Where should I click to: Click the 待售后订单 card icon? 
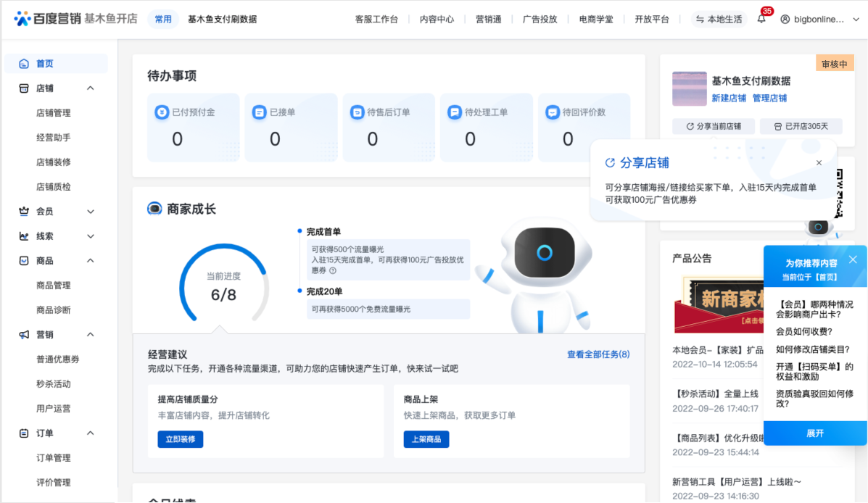(x=356, y=112)
